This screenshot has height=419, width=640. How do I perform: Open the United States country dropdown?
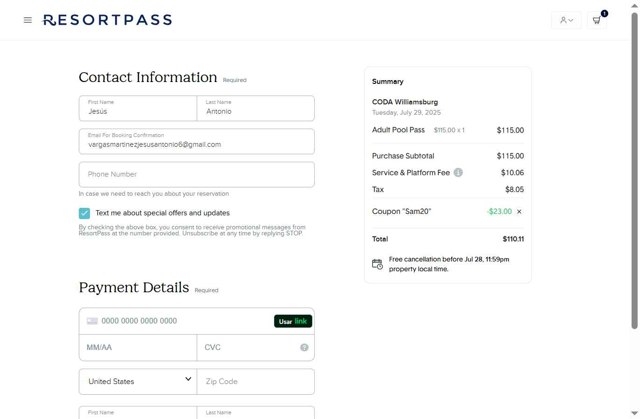[138, 381]
